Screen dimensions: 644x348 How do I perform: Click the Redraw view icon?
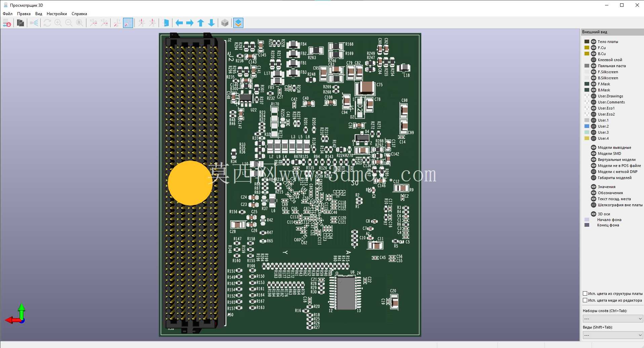(47, 23)
